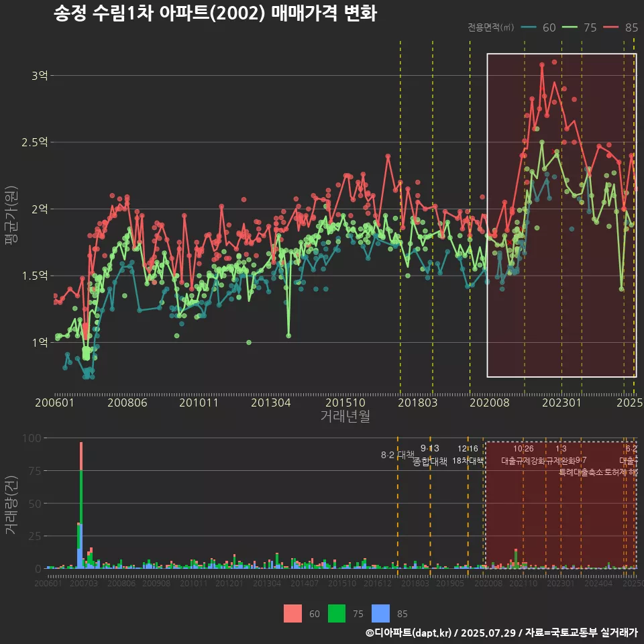Click 200806 on the price chart x-axis

coord(127,402)
